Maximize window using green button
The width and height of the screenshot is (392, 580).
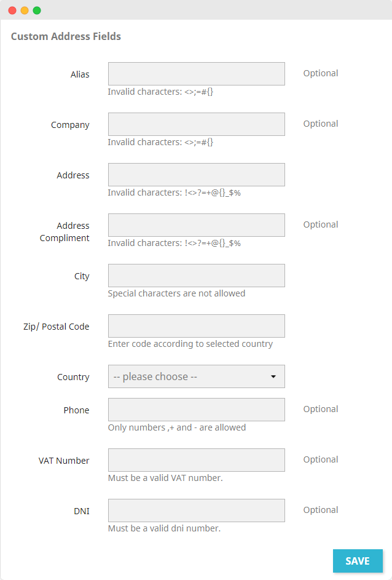coord(37,10)
